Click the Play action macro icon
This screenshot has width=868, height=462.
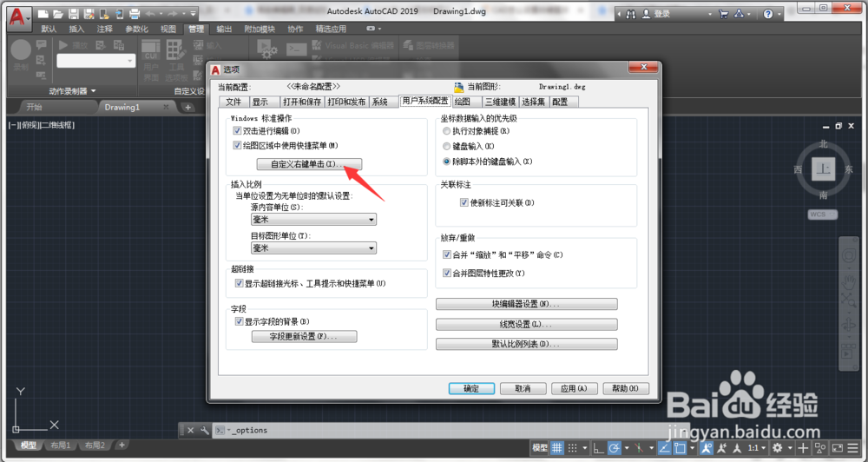pos(63,45)
